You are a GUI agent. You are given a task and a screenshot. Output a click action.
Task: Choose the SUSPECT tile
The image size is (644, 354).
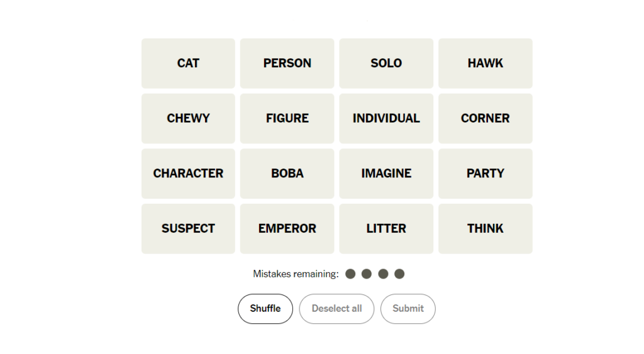pos(188,228)
